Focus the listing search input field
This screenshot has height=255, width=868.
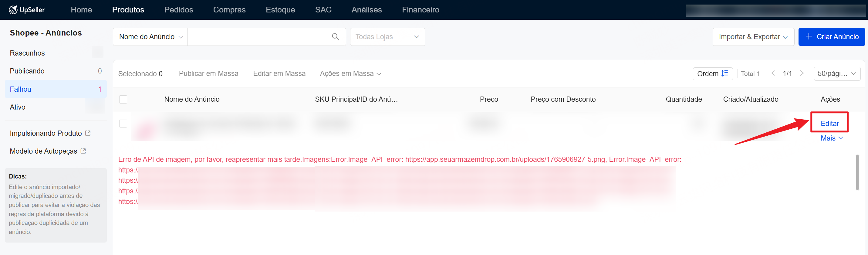258,37
